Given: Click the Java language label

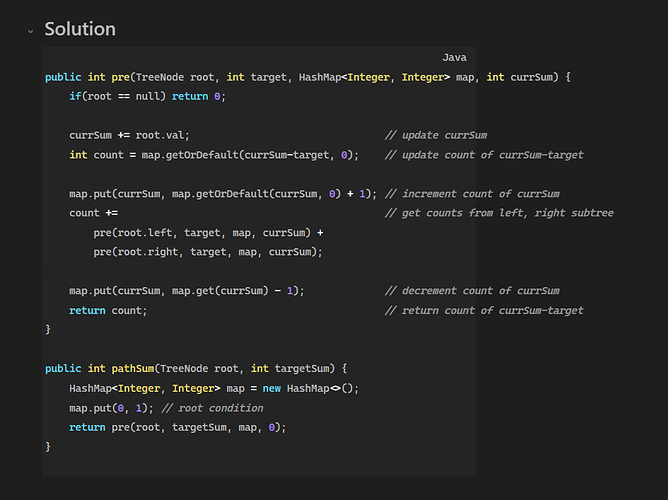Looking at the screenshot, I should (x=454, y=57).
